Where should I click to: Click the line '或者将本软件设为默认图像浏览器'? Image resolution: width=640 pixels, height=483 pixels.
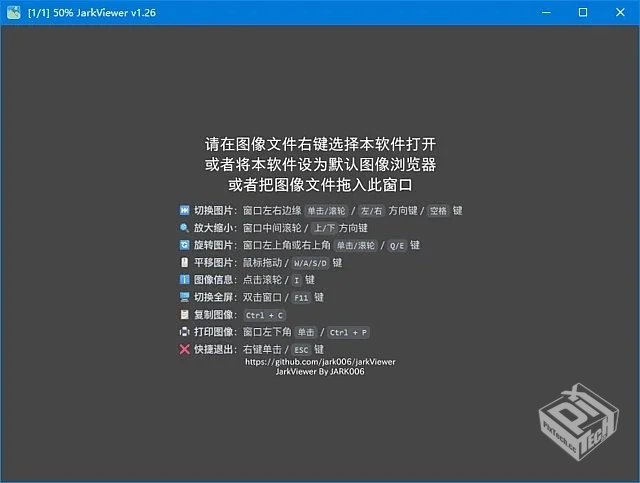[x=320, y=165]
